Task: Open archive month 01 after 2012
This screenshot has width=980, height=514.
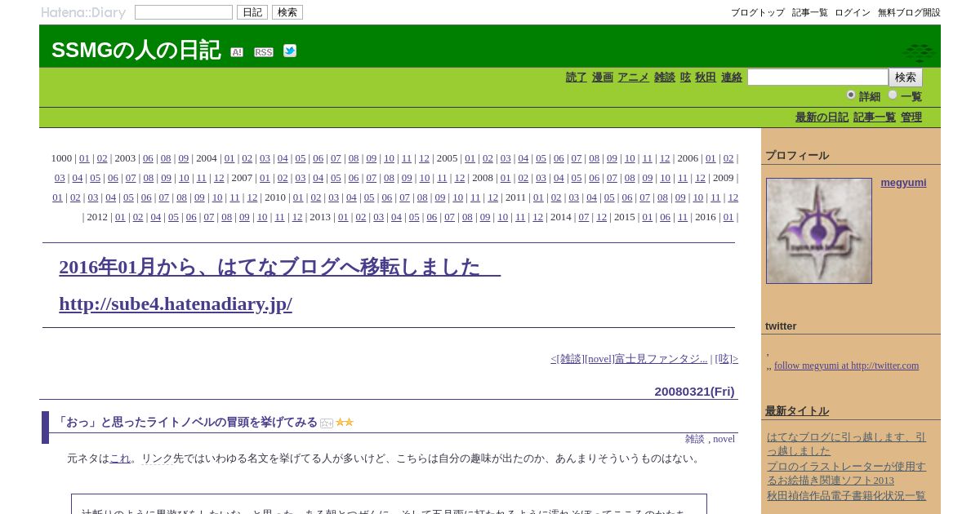Action: (x=120, y=217)
